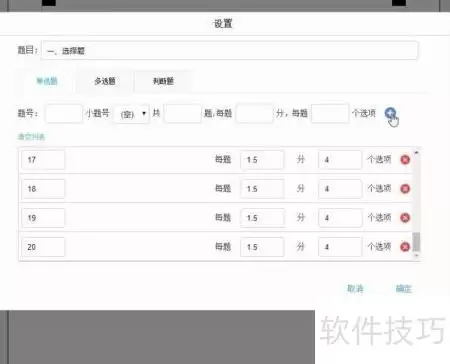Edit the options count 4 in row 19

[340, 218]
